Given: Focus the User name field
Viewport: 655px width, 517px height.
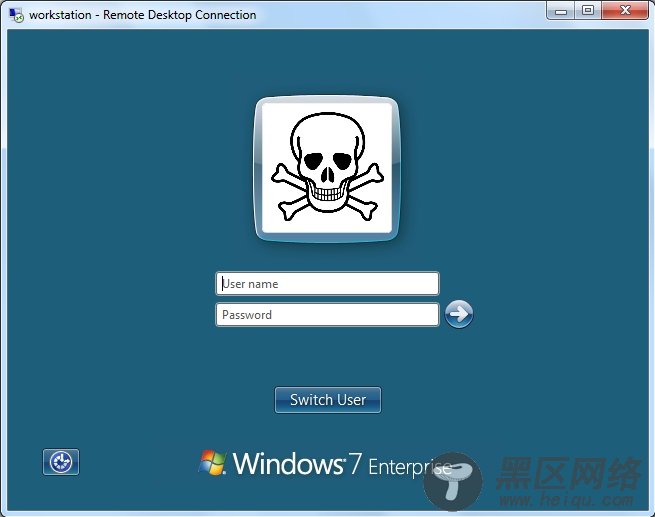Looking at the screenshot, I should pos(328,284).
